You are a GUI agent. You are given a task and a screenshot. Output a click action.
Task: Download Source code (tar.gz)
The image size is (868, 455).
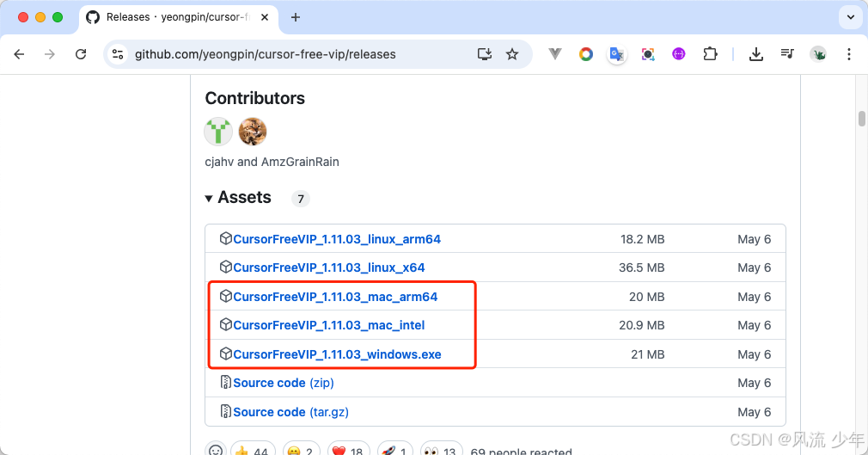click(x=290, y=412)
